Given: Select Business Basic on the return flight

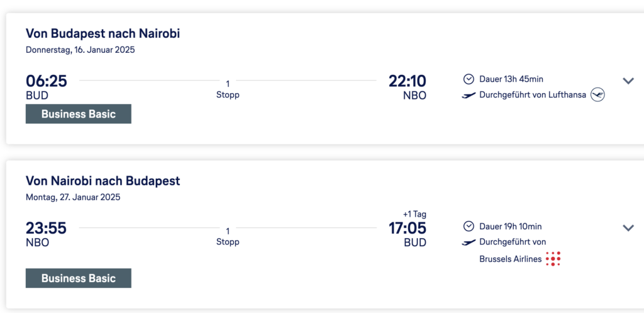Looking at the screenshot, I should [x=79, y=278].
